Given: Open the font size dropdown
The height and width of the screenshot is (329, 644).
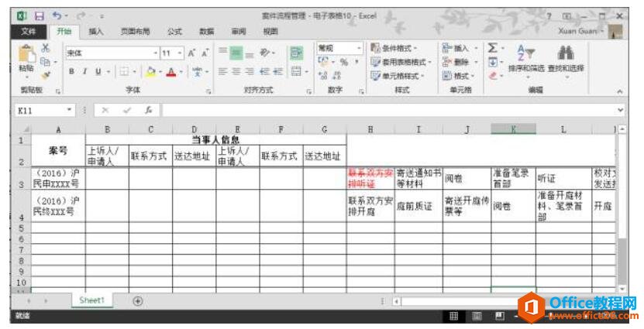Looking at the screenshot, I should pyautogui.click(x=180, y=53).
